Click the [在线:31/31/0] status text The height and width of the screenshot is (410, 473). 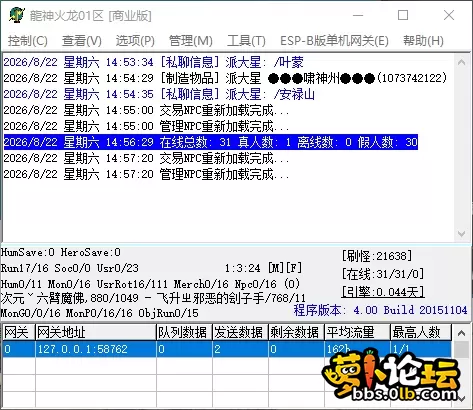coord(383,274)
